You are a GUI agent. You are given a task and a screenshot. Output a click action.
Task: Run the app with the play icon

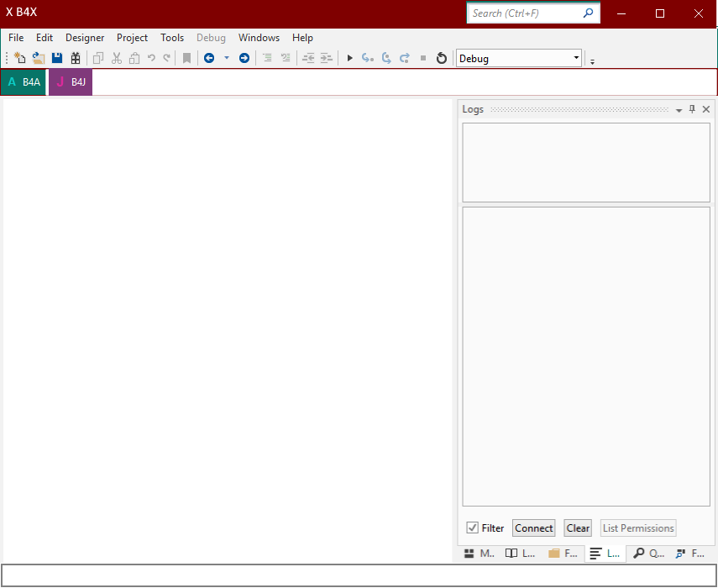click(x=349, y=58)
